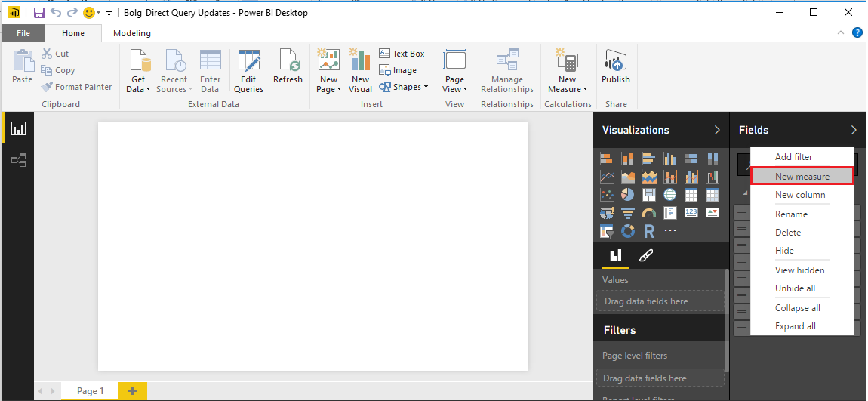868x401 pixels.
Task: Collapse the ribbon with the caret
Action: pyautogui.click(x=841, y=32)
